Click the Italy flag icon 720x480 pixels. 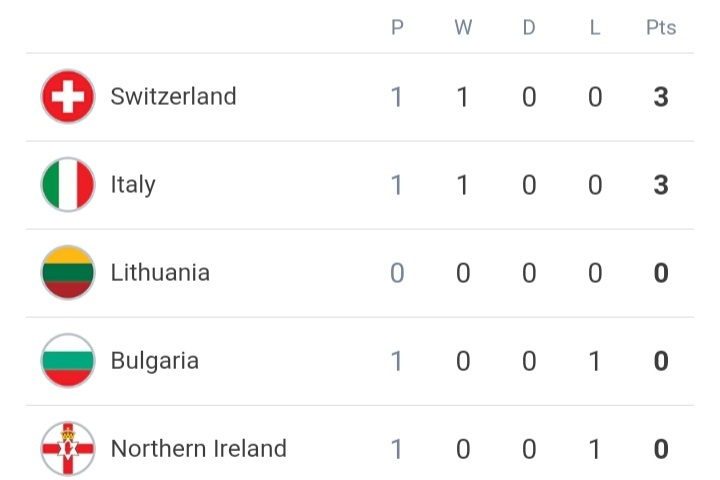(68, 185)
